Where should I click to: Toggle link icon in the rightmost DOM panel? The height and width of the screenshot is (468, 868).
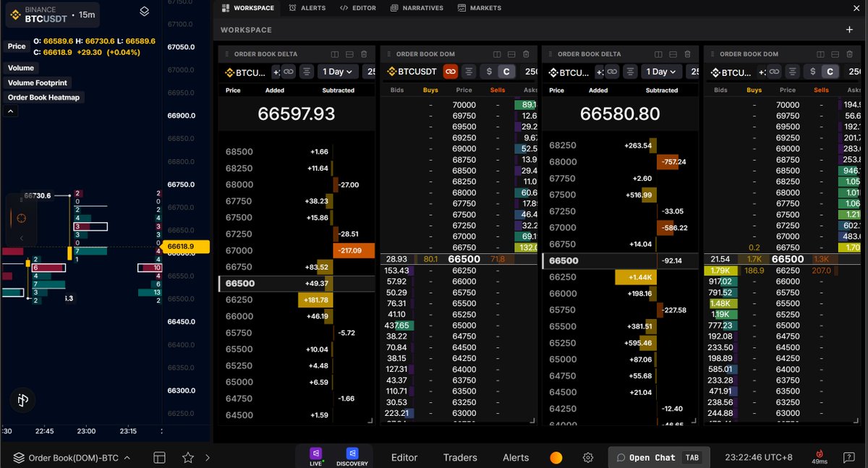pos(774,72)
